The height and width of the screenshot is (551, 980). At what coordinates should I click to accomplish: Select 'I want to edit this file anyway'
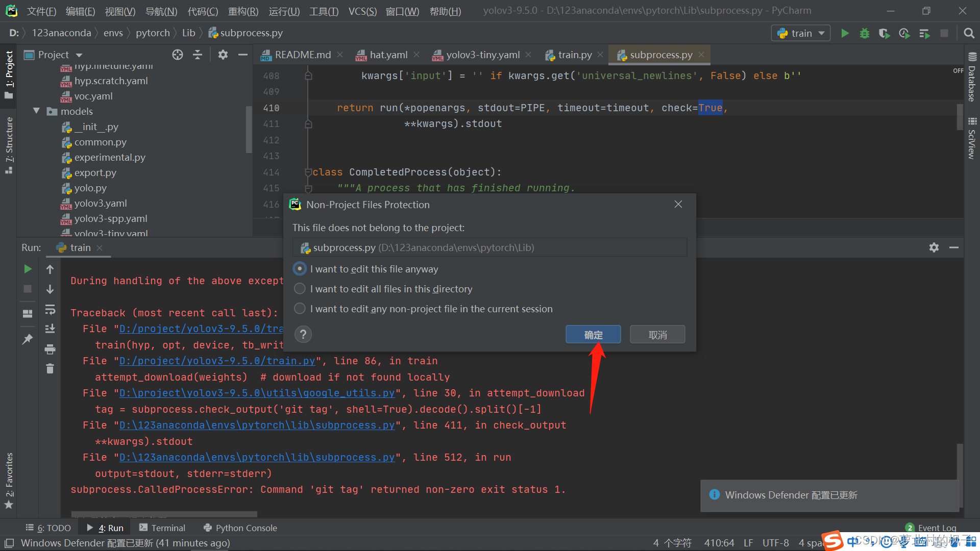tap(300, 269)
